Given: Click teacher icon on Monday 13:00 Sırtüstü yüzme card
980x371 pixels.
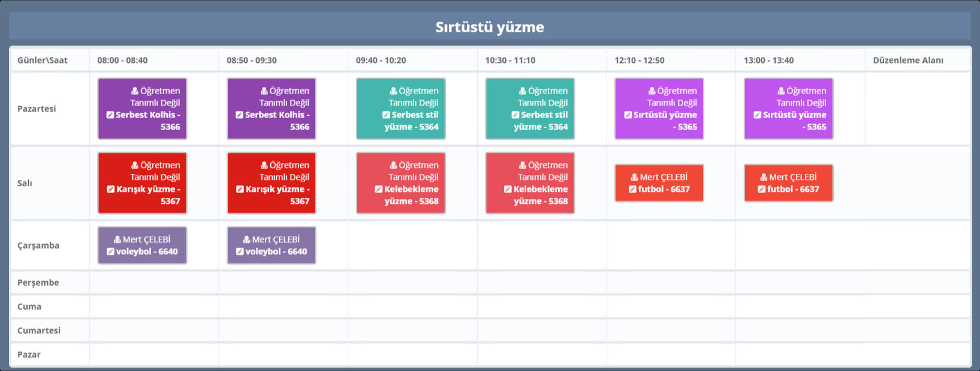Looking at the screenshot, I should click(781, 91).
